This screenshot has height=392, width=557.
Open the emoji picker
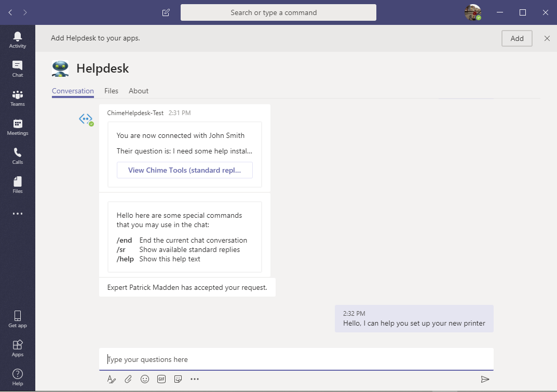tap(145, 379)
